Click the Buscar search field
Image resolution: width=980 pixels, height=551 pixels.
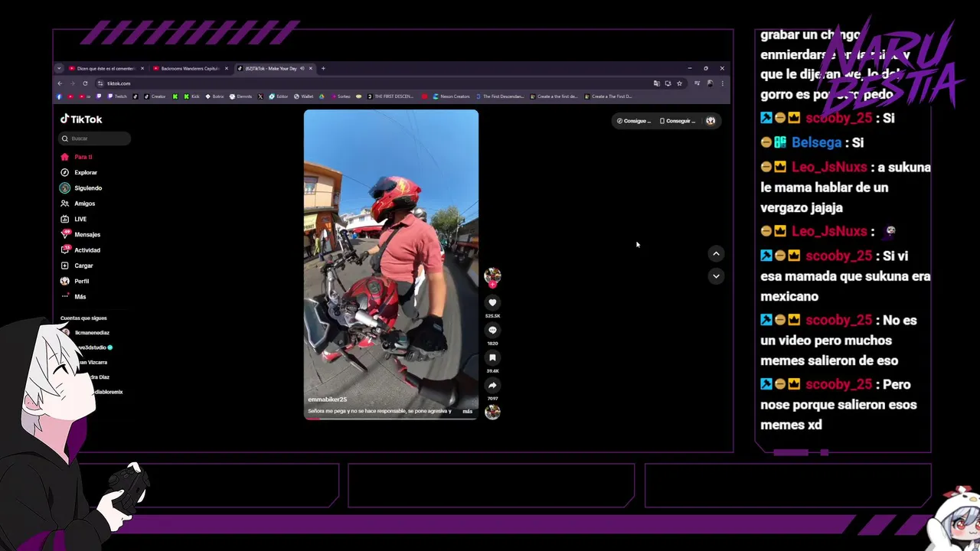95,139
